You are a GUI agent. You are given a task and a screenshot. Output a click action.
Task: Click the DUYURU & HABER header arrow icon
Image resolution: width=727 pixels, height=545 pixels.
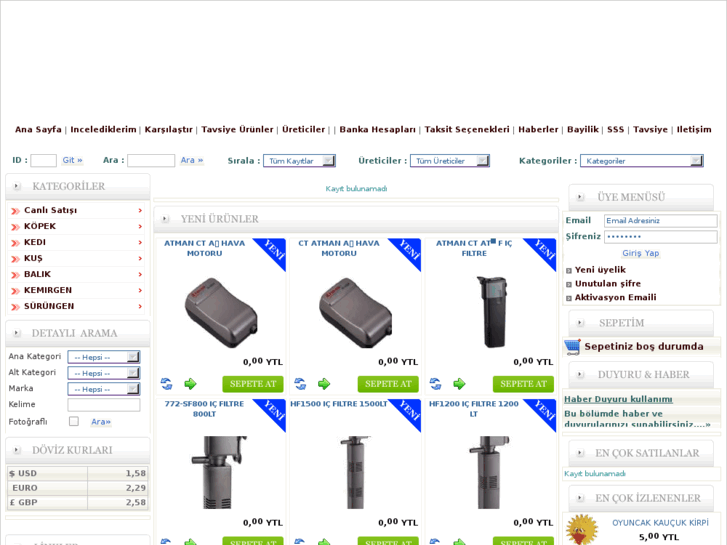pos(580,374)
